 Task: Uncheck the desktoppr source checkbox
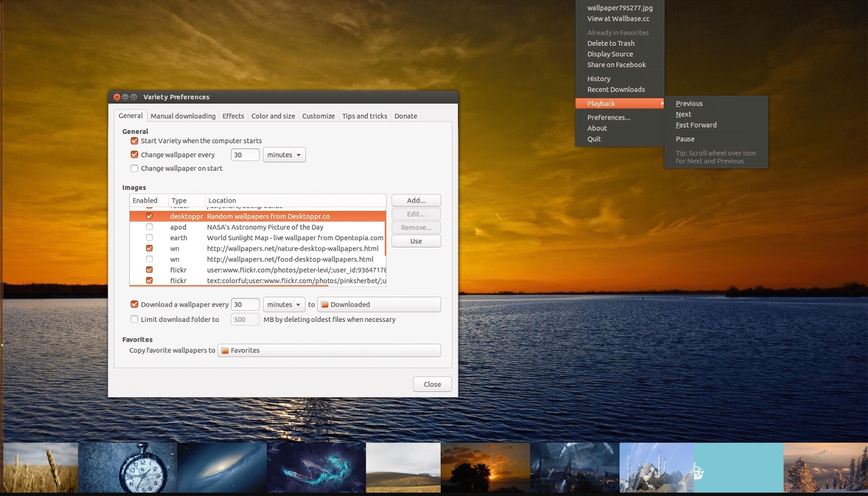tap(149, 216)
